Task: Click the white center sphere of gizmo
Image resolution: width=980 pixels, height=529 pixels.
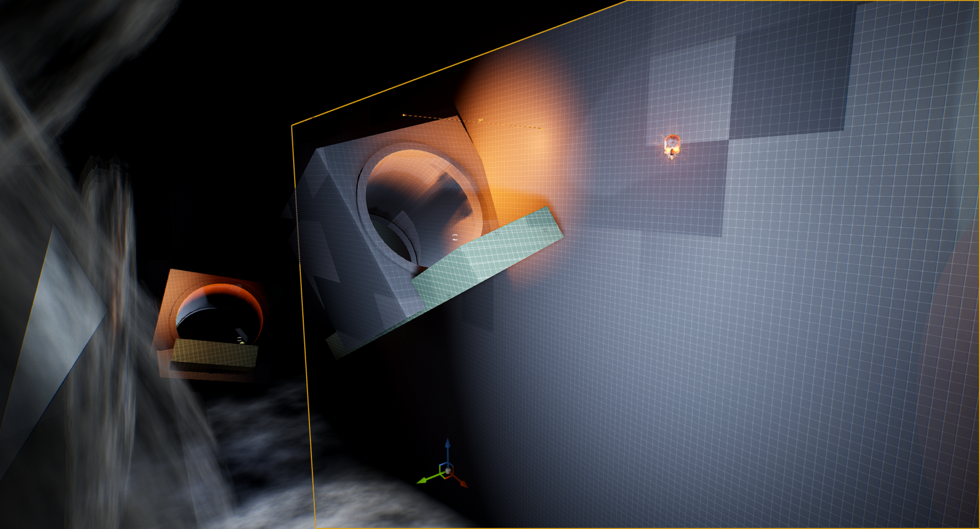Action: point(448,471)
